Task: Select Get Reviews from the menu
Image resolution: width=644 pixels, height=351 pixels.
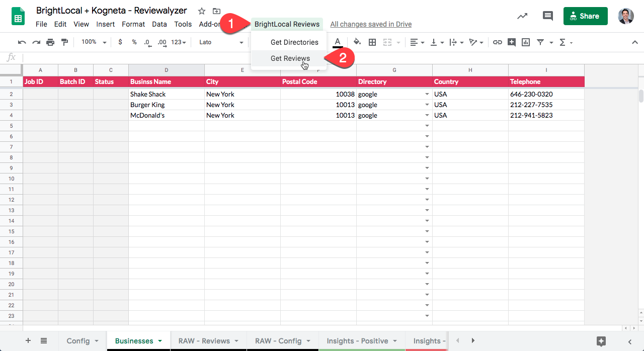Action: point(290,58)
